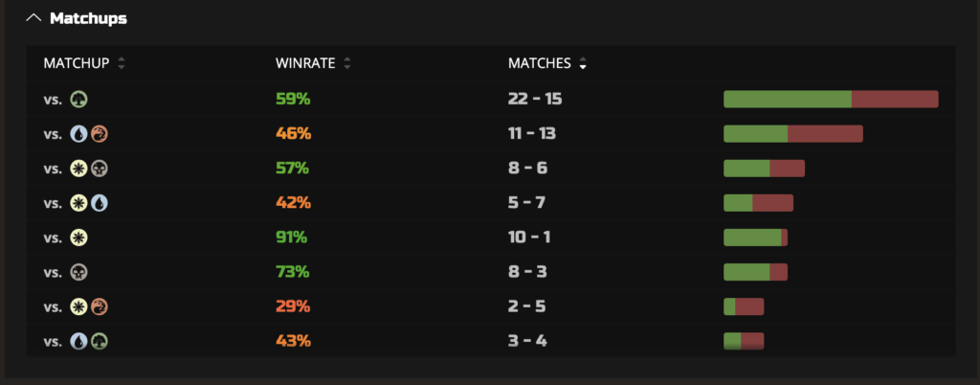
Task: Click the red loss segment of 11 - 13 bar
Action: pos(825,134)
